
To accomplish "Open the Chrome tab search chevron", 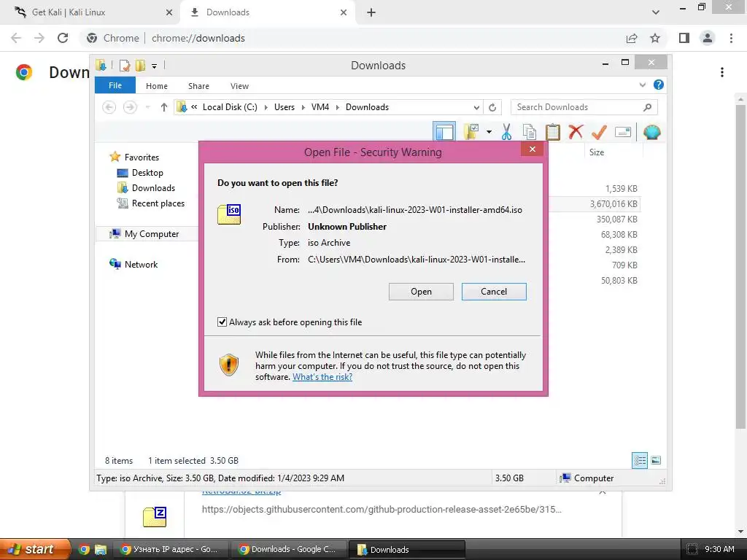I will tap(656, 12).
